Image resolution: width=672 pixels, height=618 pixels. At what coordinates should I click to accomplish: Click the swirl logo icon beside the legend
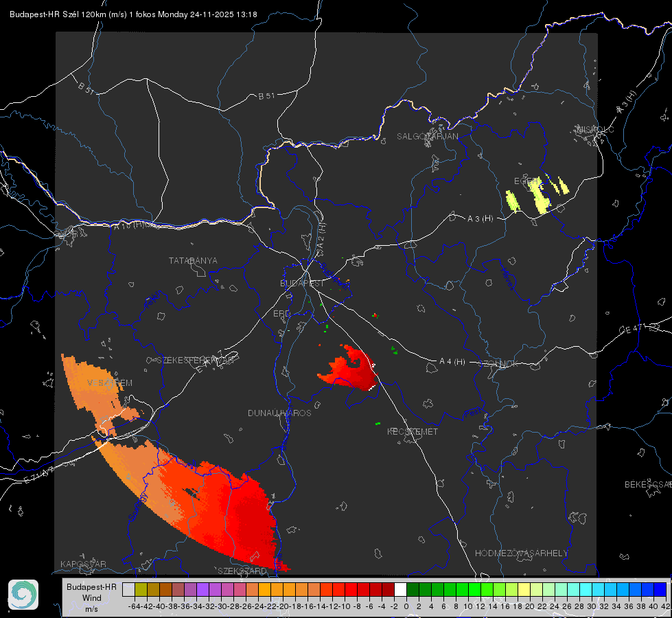[23, 595]
